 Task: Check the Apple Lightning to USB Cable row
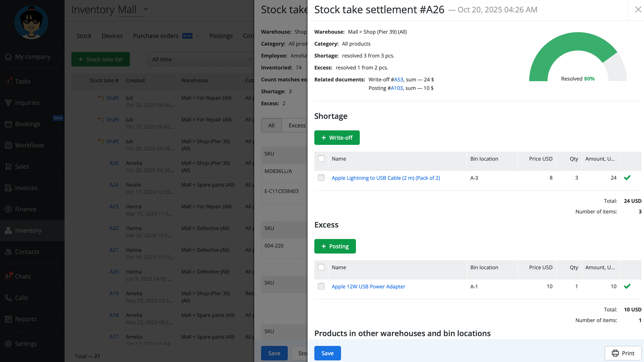(321, 178)
